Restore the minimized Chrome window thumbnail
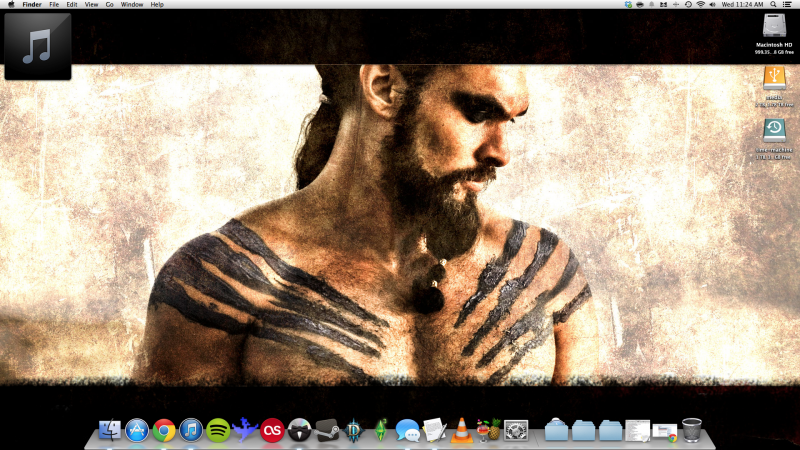This screenshot has width=800, height=450. (665, 432)
